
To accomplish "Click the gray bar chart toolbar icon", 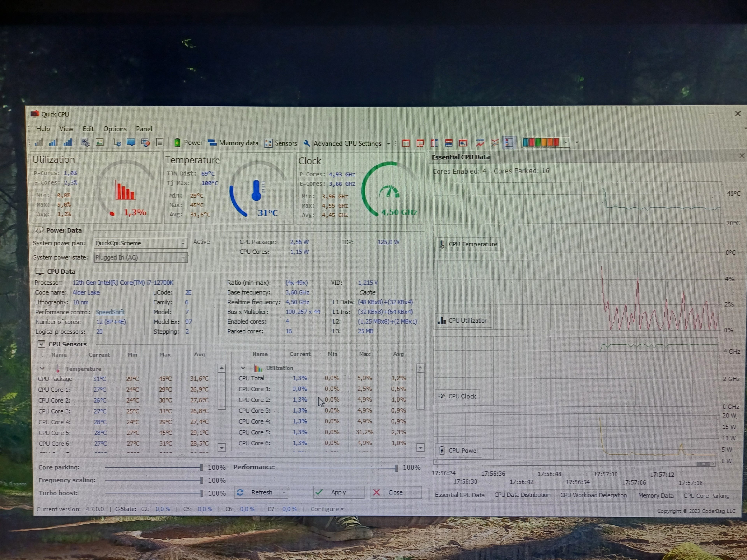I will tap(39, 143).
